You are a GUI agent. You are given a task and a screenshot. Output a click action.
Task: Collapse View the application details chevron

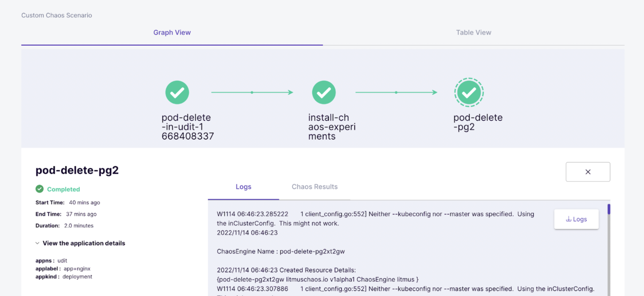37,243
